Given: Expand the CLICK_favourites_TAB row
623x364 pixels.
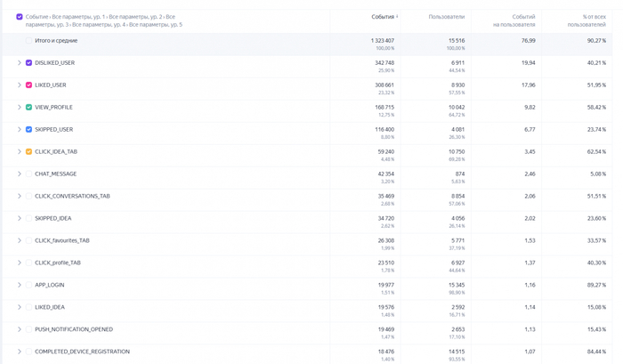Looking at the screenshot, I should (20, 241).
